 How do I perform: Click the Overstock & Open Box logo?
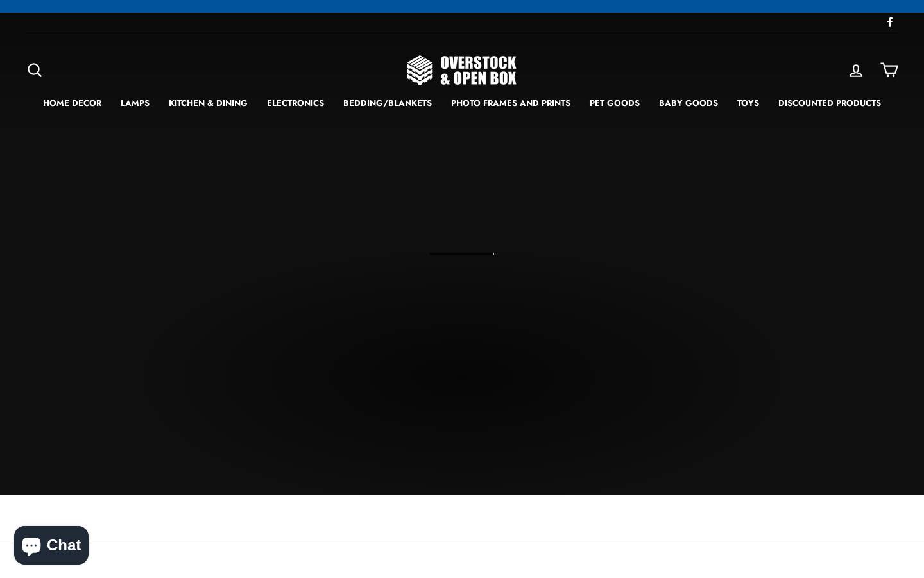(x=461, y=70)
